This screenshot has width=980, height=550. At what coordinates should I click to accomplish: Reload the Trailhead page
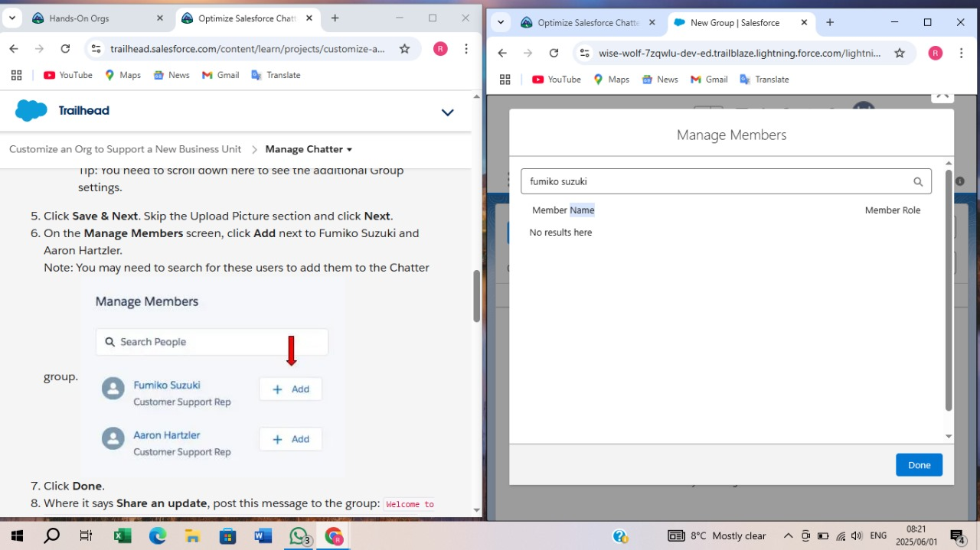pyautogui.click(x=65, y=48)
